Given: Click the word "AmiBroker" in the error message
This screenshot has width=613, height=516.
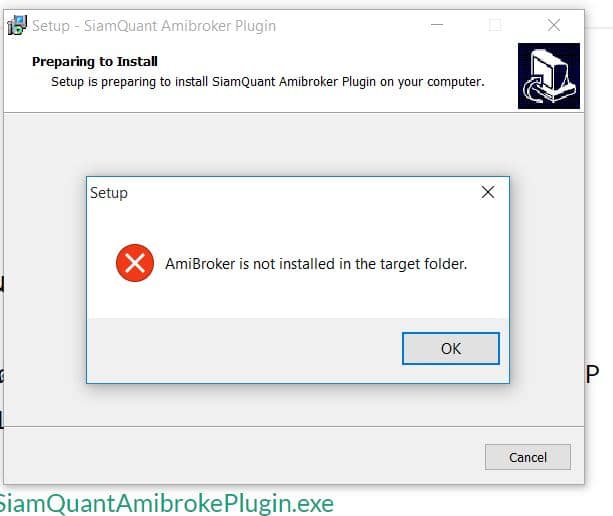Looking at the screenshot, I should click(200, 264).
